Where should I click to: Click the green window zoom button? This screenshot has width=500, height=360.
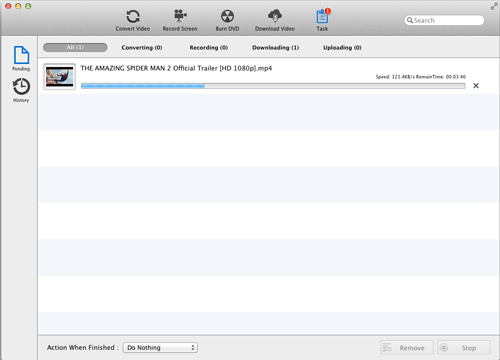click(x=28, y=6)
